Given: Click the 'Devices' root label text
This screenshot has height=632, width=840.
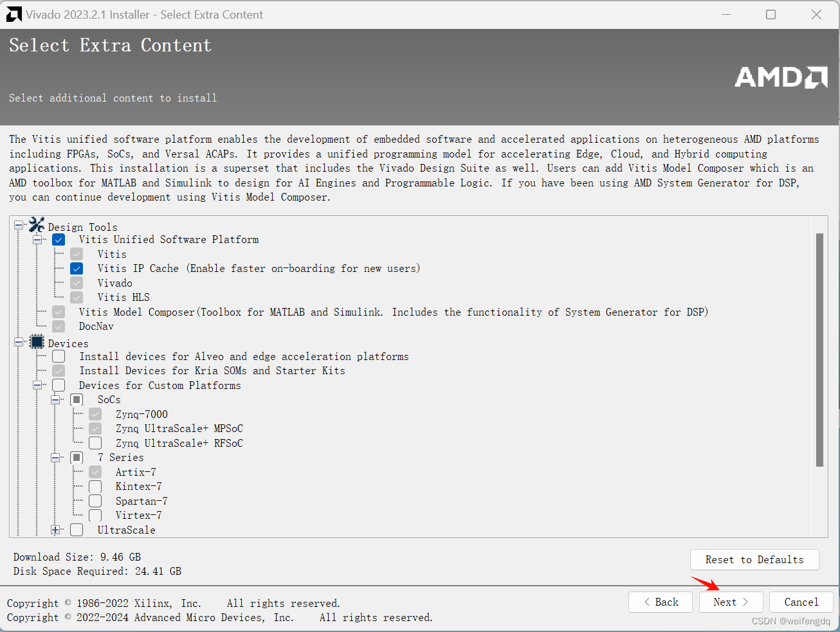Looking at the screenshot, I should [x=68, y=344].
